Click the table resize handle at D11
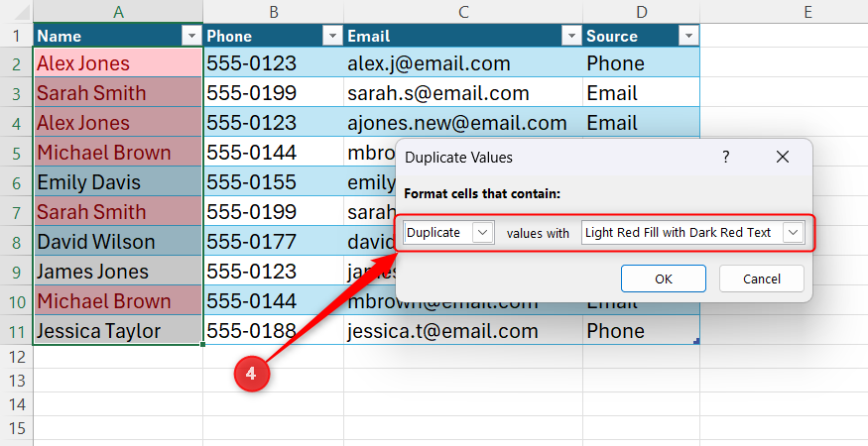This screenshot has width=868, height=446. coord(696,341)
